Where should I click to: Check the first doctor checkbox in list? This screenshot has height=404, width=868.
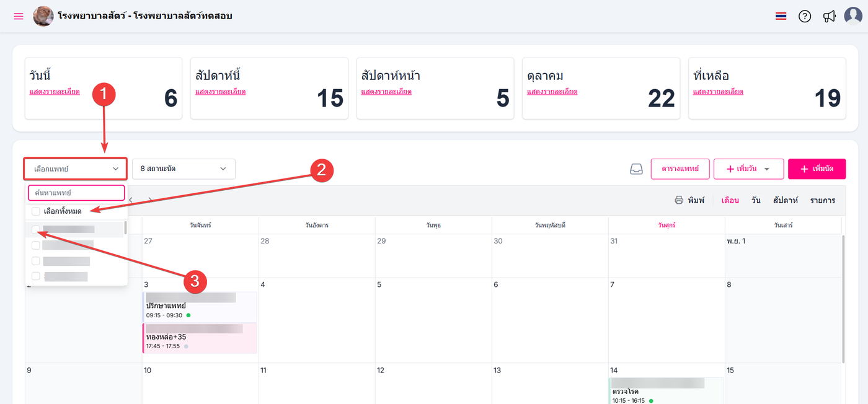[36, 230]
